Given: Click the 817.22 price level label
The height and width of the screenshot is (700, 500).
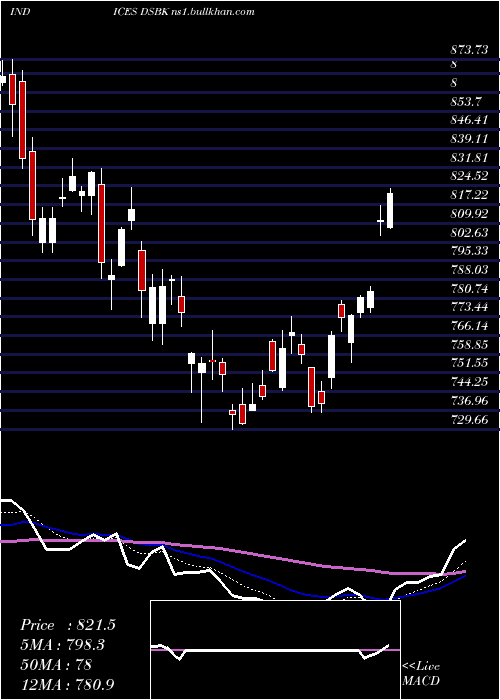Looking at the screenshot, I should pyautogui.click(x=469, y=195).
